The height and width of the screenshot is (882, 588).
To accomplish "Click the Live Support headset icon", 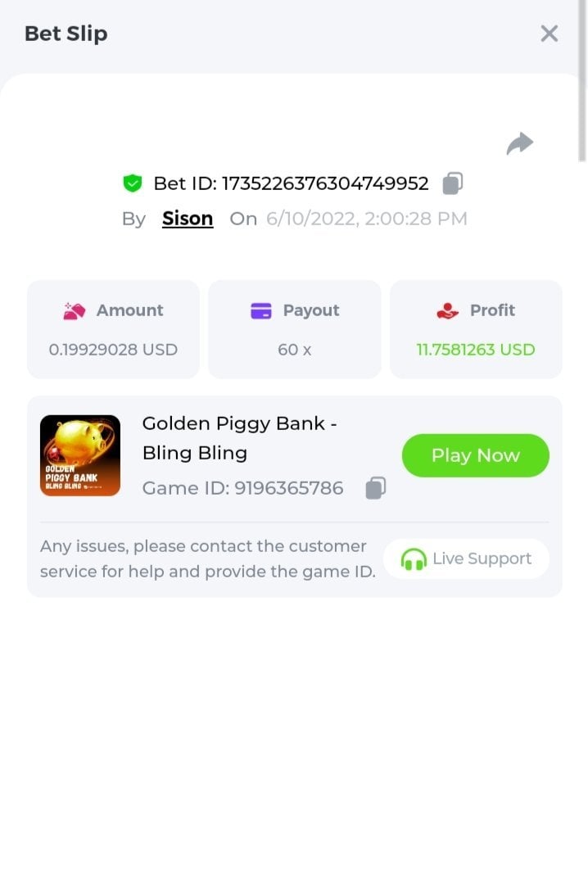I will [414, 559].
